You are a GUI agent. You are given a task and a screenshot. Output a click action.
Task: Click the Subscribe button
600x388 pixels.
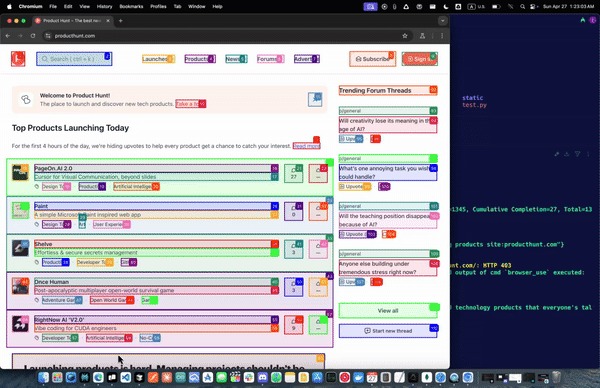[x=372, y=59]
